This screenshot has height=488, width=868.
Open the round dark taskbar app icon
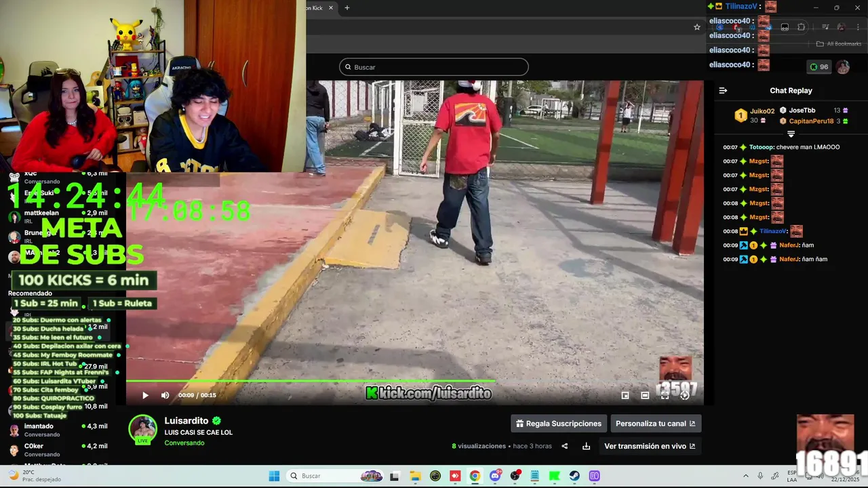[435, 476]
